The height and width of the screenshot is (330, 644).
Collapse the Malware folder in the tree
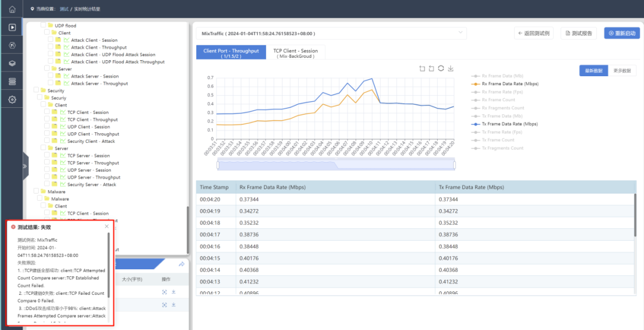(43, 192)
